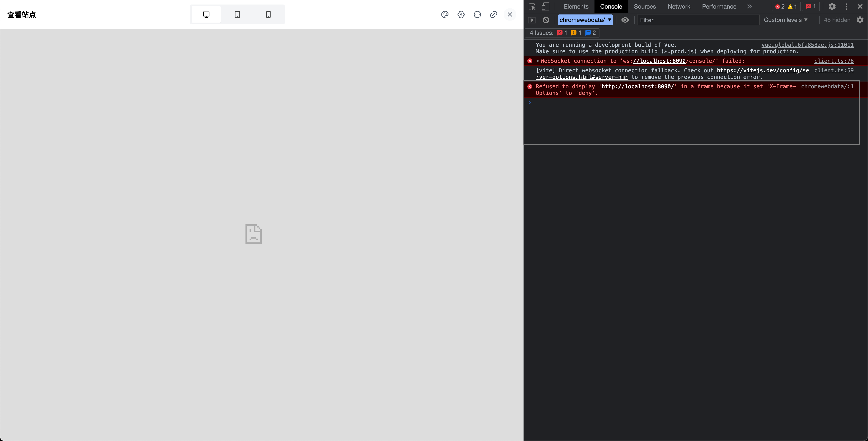The height and width of the screenshot is (441, 868).
Task: Switch preview to mobile view
Action: [x=268, y=14]
